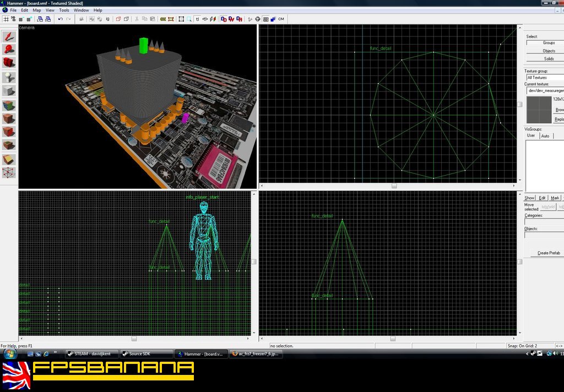Click the Undo arrow icon

(x=61, y=19)
